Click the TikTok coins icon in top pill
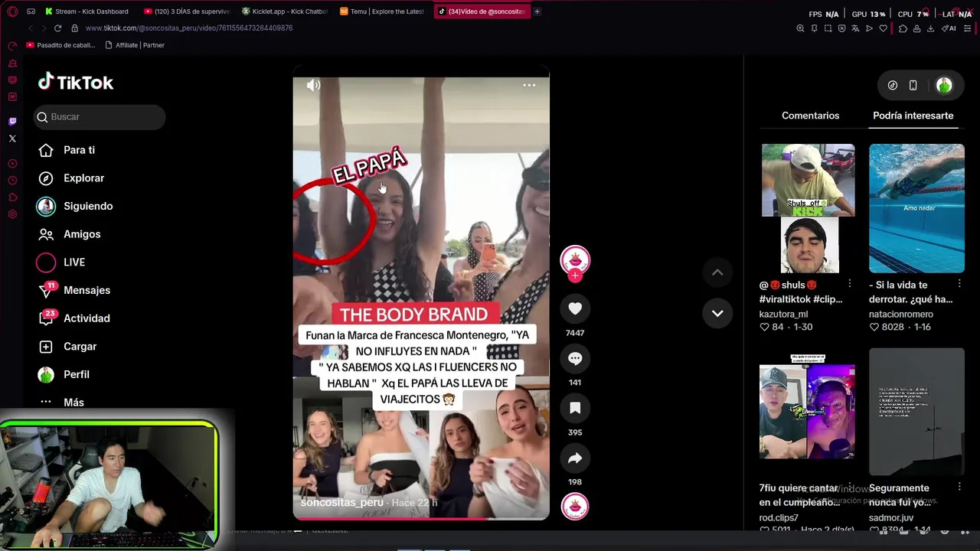Screen dimensions: 980x551 (x=893, y=86)
